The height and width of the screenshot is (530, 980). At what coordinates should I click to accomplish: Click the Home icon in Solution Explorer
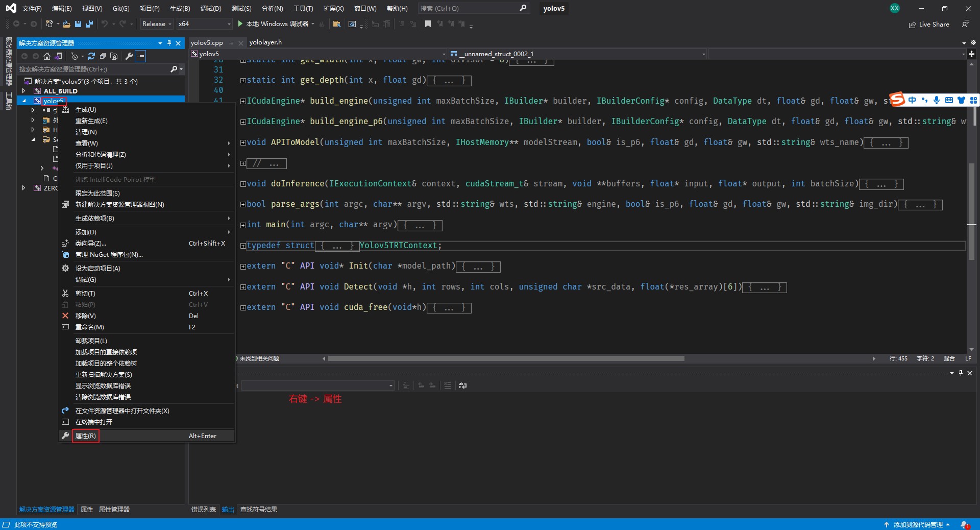pos(47,56)
